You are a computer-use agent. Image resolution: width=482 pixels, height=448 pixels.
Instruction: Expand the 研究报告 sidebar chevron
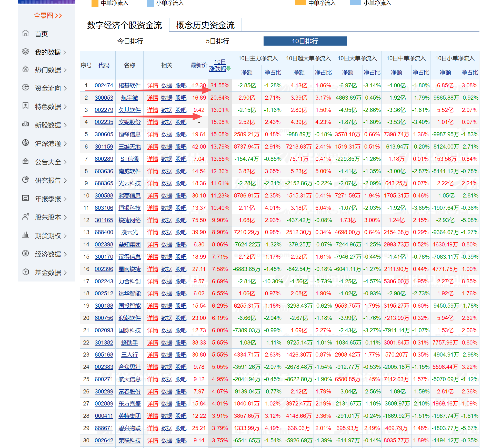click(65, 181)
